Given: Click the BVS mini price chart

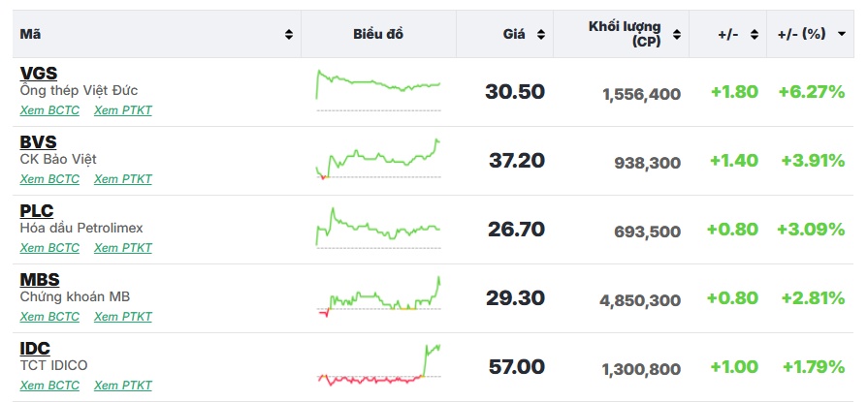Looking at the screenshot, I should tap(378, 159).
